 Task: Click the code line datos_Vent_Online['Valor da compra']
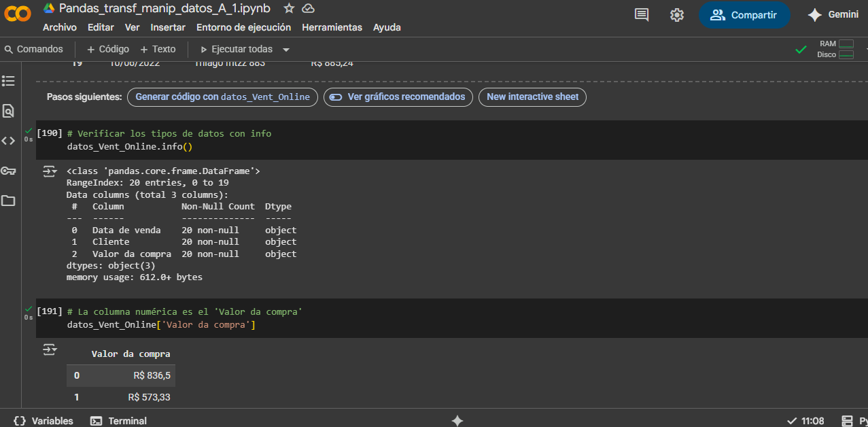pyautogui.click(x=161, y=324)
